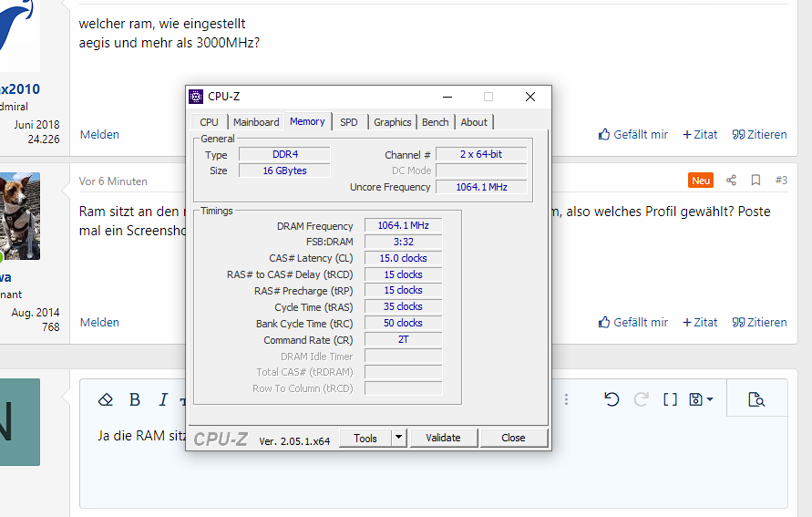Click the Neu badge on post #3
Image resolution: width=812 pixels, height=517 pixels.
[701, 181]
